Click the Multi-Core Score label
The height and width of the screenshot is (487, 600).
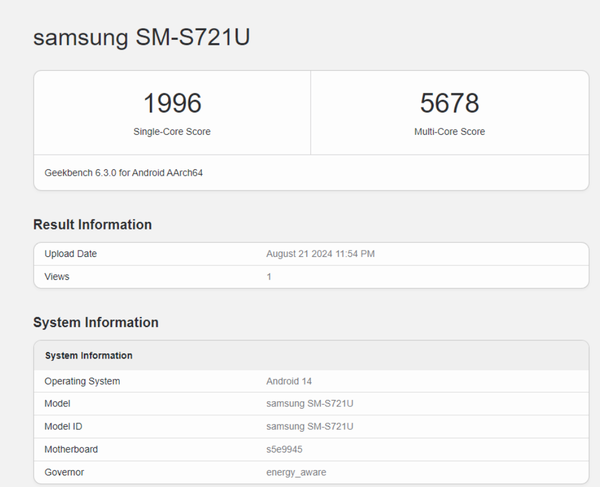(449, 132)
